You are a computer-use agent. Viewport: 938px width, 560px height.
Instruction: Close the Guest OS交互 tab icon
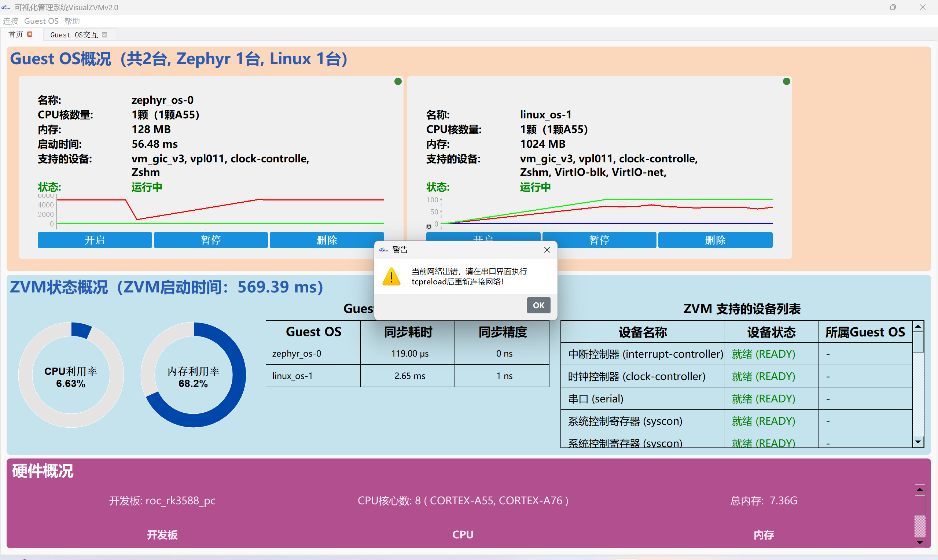(x=104, y=35)
